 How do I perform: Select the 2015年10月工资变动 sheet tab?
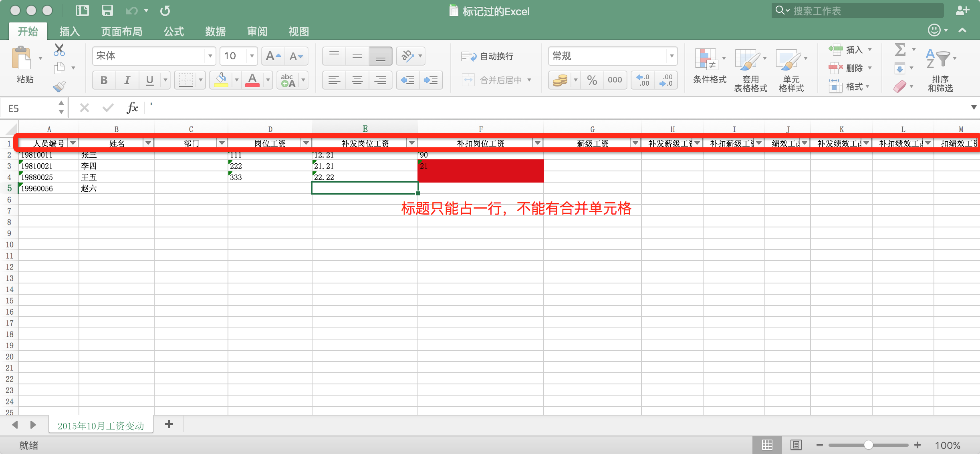click(101, 426)
